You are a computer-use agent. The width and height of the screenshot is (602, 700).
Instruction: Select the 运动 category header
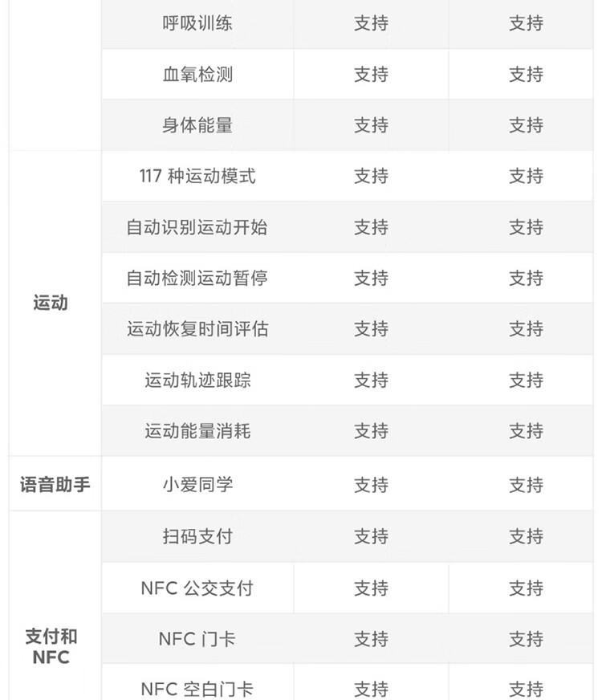[51, 303]
